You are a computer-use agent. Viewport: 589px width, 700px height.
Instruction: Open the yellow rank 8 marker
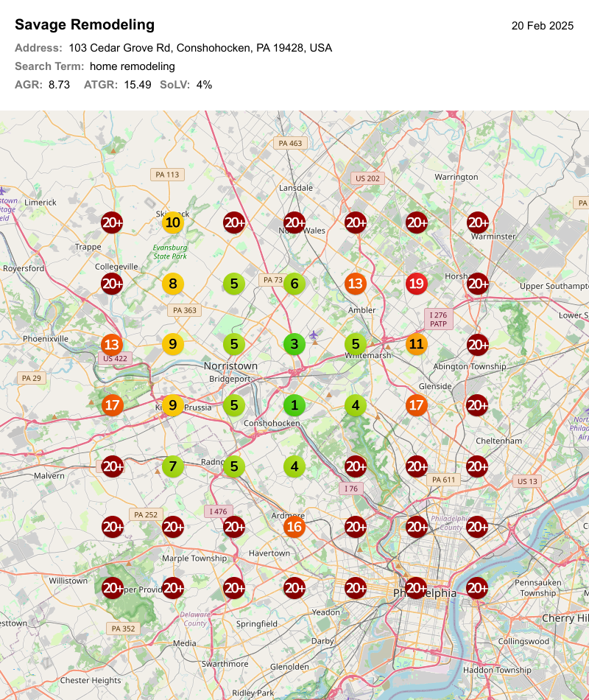(x=173, y=284)
